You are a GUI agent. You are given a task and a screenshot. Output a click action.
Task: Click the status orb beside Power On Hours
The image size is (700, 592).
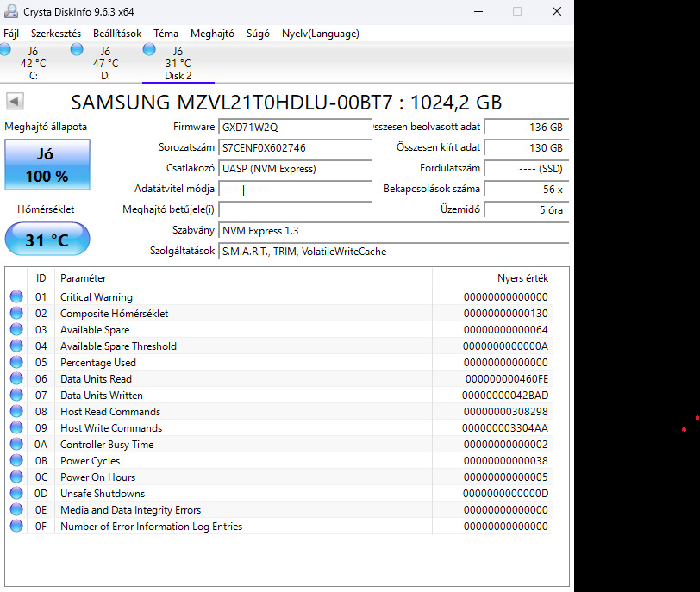16,477
